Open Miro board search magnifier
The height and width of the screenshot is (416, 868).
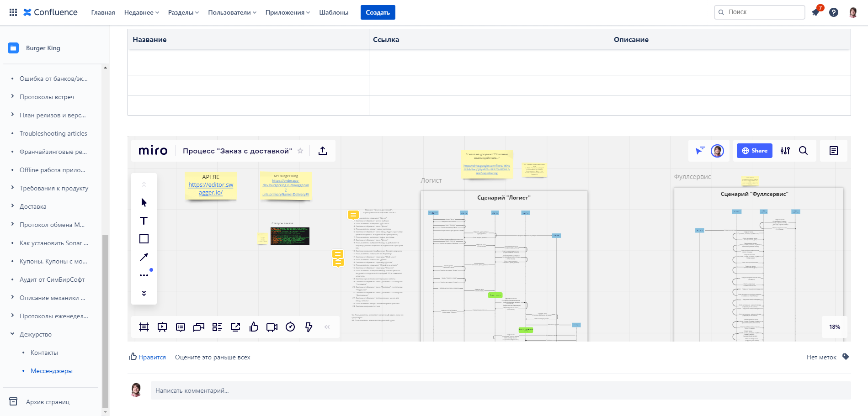coord(803,151)
